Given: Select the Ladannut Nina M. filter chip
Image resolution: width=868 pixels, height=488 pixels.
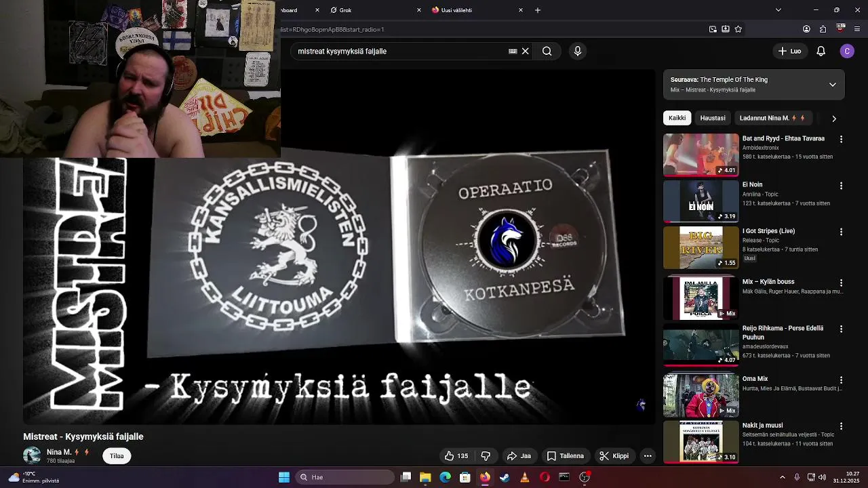Looking at the screenshot, I should (772, 118).
